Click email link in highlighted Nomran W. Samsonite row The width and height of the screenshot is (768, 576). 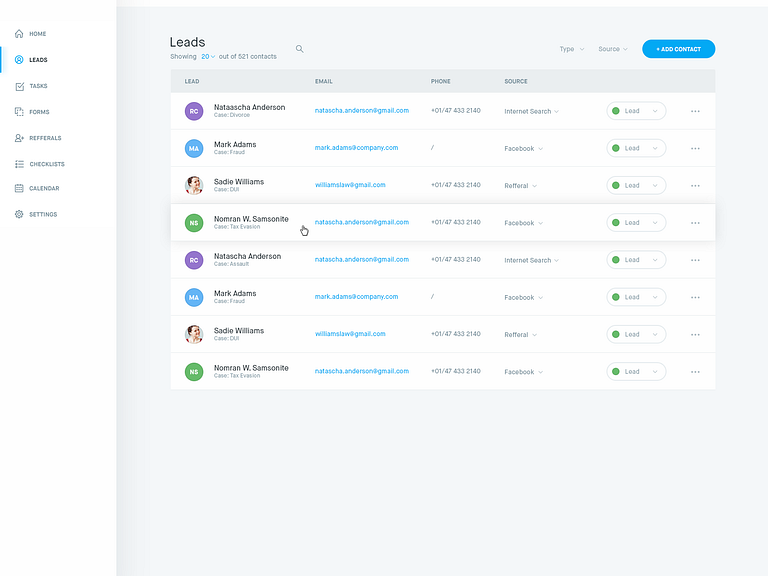pos(361,222)
